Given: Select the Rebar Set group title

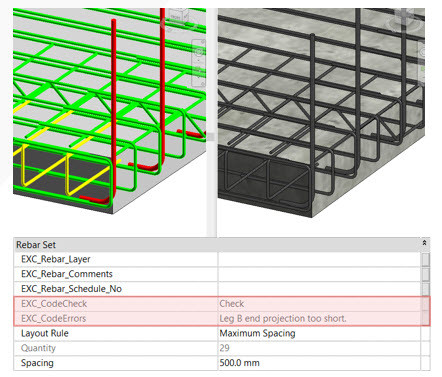Looking at the screenshot, I should (36, 245).
